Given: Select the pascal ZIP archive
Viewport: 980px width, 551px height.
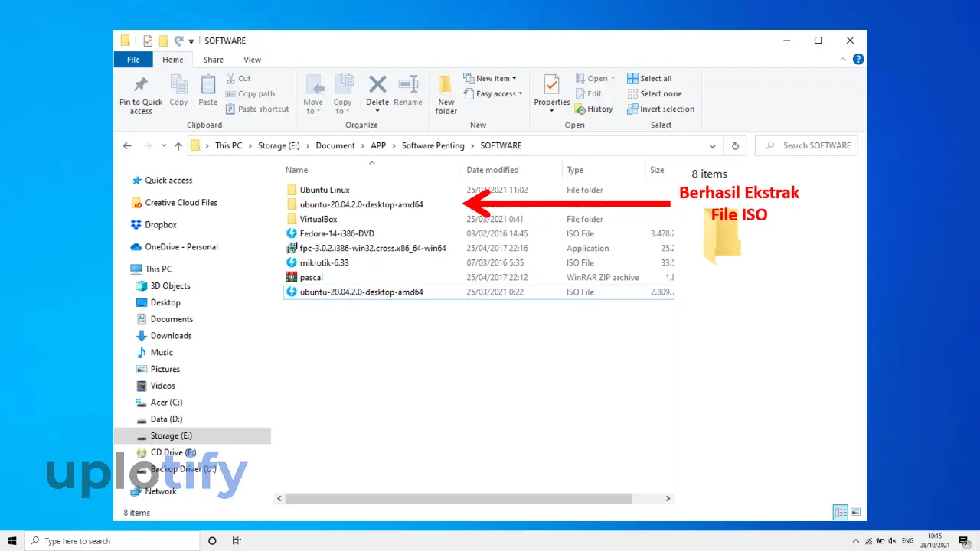Looking at the screenshot, I should click(x=311, y=277).
